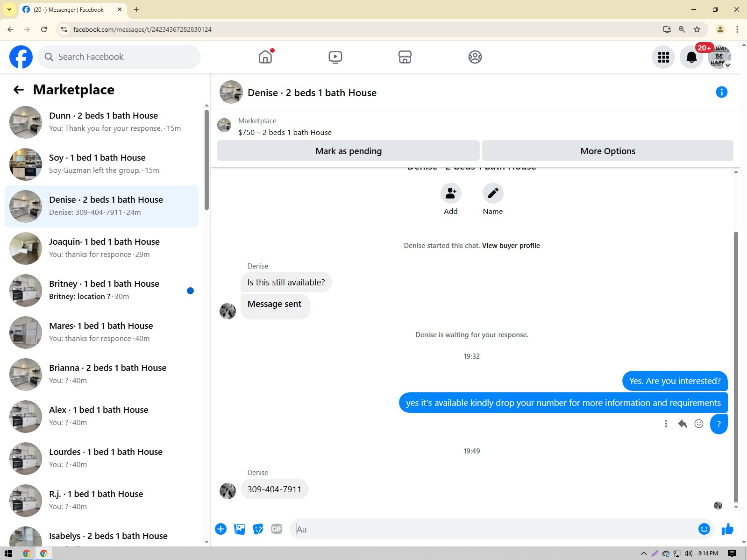
Task: View site information icon in address bar
Action: [x=64, y=29]
